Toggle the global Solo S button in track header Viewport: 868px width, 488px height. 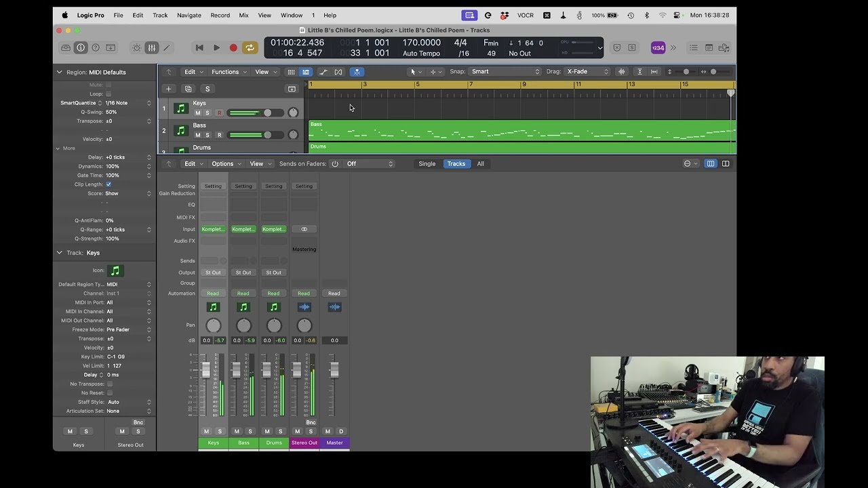(x=208, y=89)
